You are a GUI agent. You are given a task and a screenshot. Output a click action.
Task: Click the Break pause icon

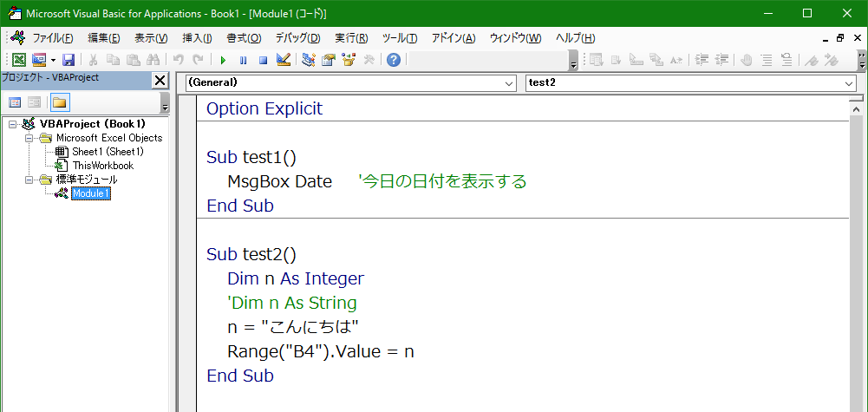(243, 60)
